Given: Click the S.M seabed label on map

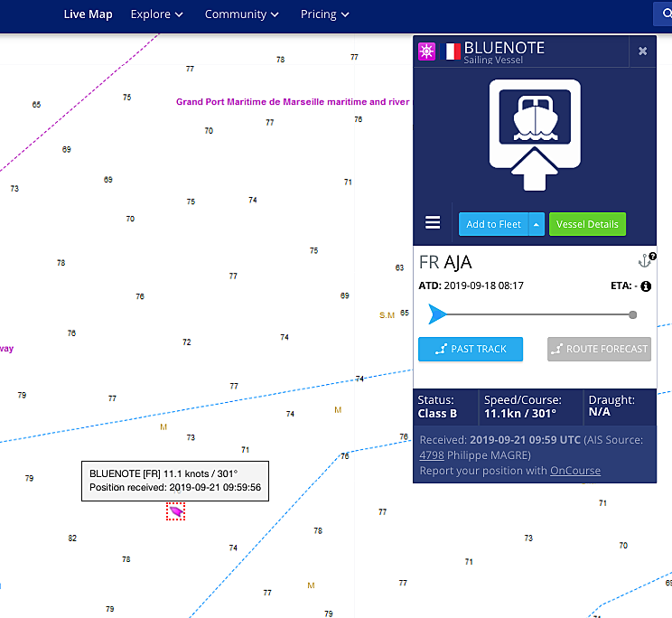Looking at the screenshot, I should 387,315.
